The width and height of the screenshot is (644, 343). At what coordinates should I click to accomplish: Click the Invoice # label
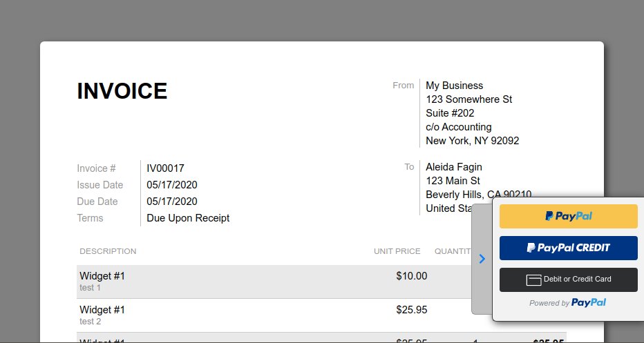click(x=96, y=168)
